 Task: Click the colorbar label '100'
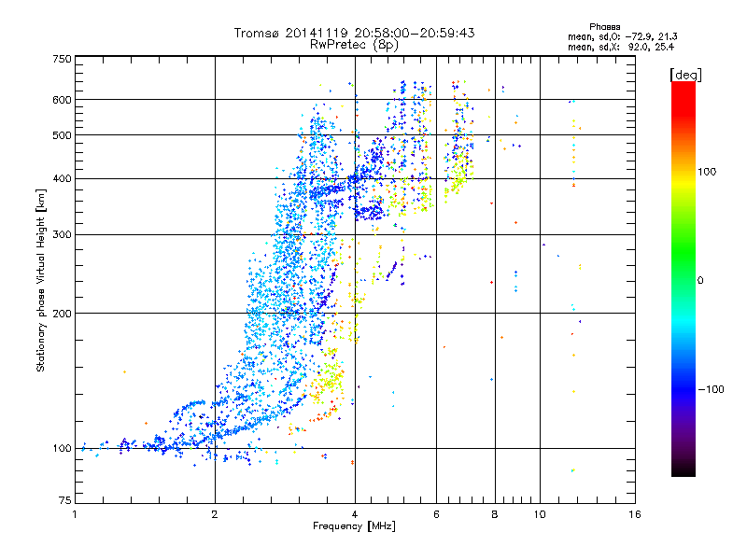coord(707,172)
